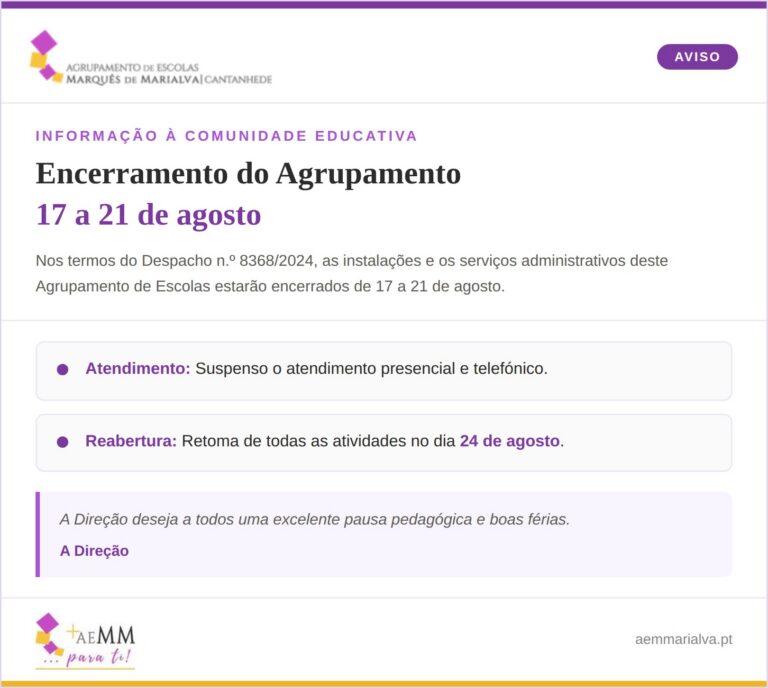Click the Agrupamento de Escolas Marquês de Marialva logo
Image resolution: width=768 pixels, height=688 pixels.
[151, 58]
